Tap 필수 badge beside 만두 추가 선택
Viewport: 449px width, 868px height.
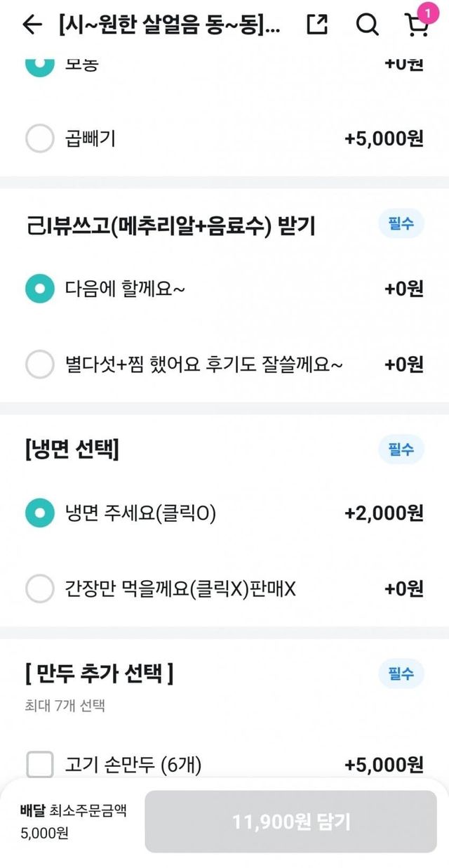click(401, 673)
